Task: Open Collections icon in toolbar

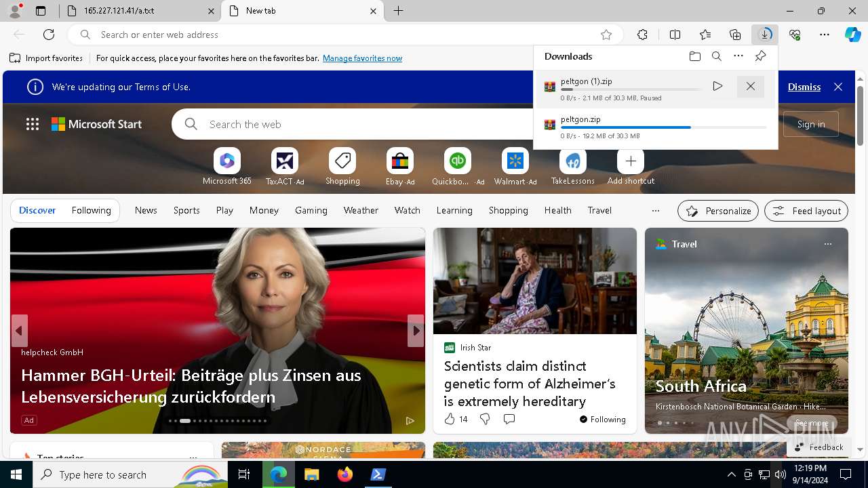Action: 735,35
